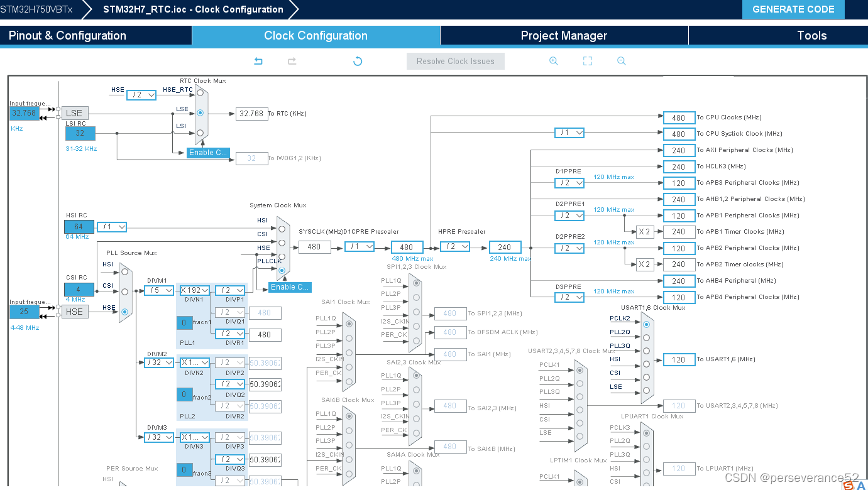Switch to Clock Configuration tab
Screen dimensions: 868x490
coord(316,36)
